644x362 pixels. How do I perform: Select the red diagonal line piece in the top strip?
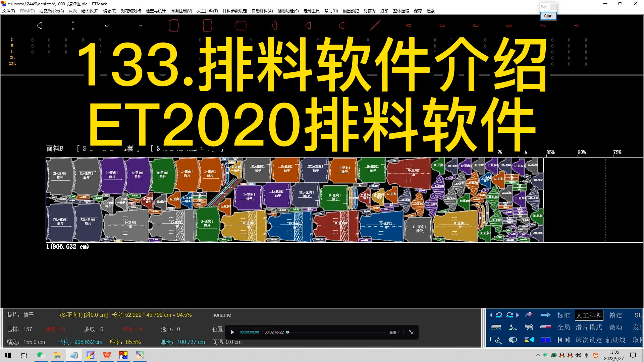[375, 25]
